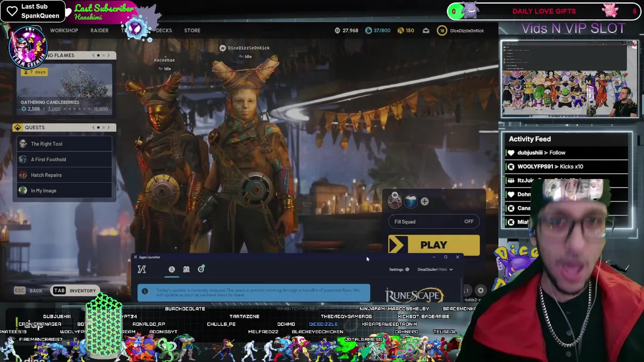644x362 pixels.
Task: Click the Quests header diamond icon
Action: pos(18,128)
